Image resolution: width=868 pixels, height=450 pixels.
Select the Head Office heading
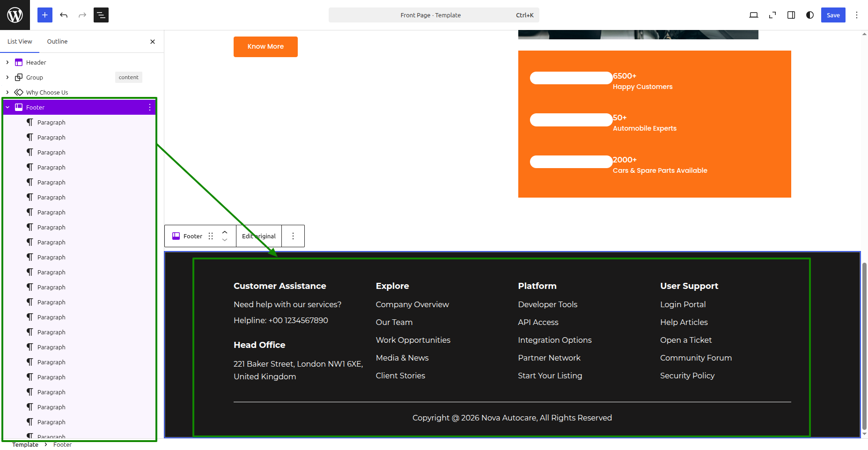tap(259, 345)
